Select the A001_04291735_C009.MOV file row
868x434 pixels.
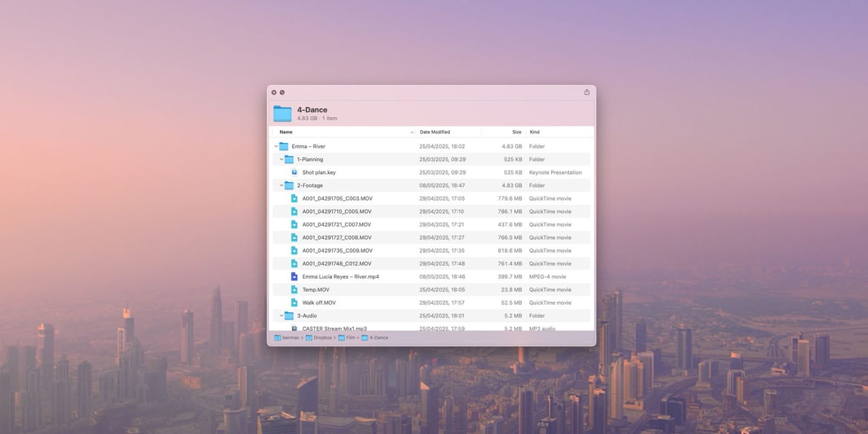[x=337, y=251]
